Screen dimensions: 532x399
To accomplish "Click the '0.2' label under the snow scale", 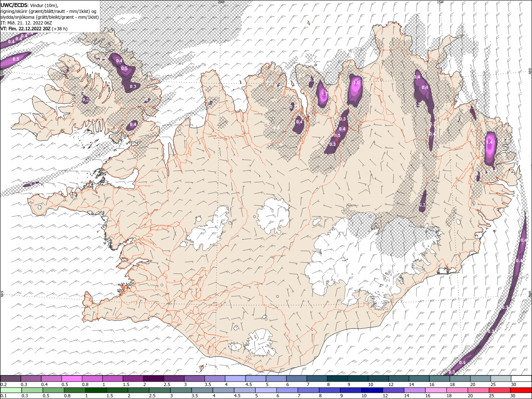I will pos(3,384).
